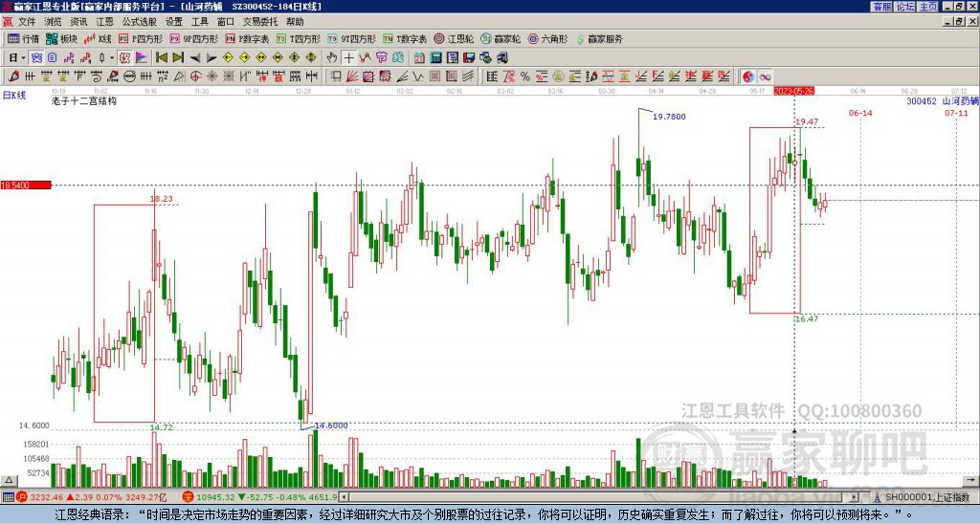980x524 pixels.
Task: Select the hand pan tool
Action: point(332,58)
